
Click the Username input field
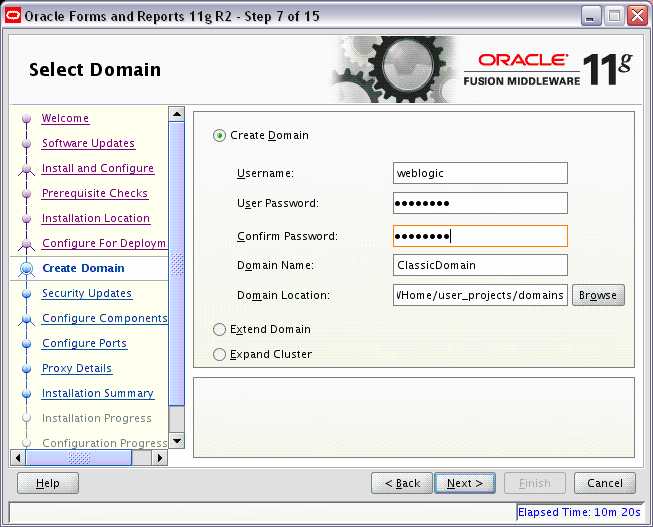(x=480, y=173)
